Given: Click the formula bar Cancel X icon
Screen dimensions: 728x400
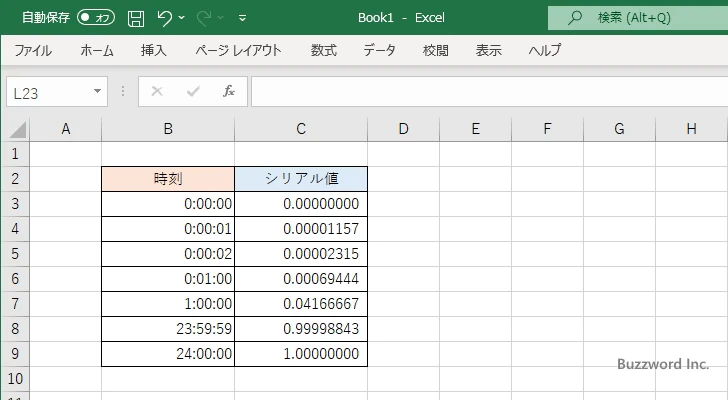Looking at the screenshot, I should tap(157, 91).
